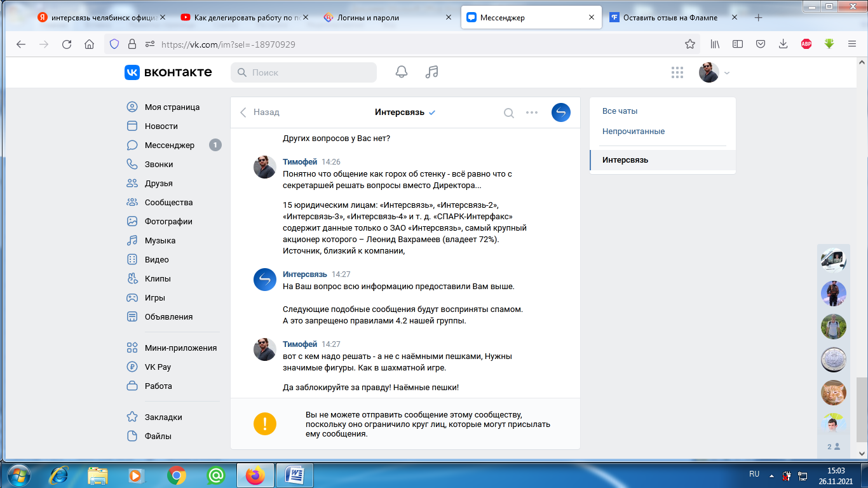Go back to previous browser page
This screenshot has height=488, width=868.
21,44
